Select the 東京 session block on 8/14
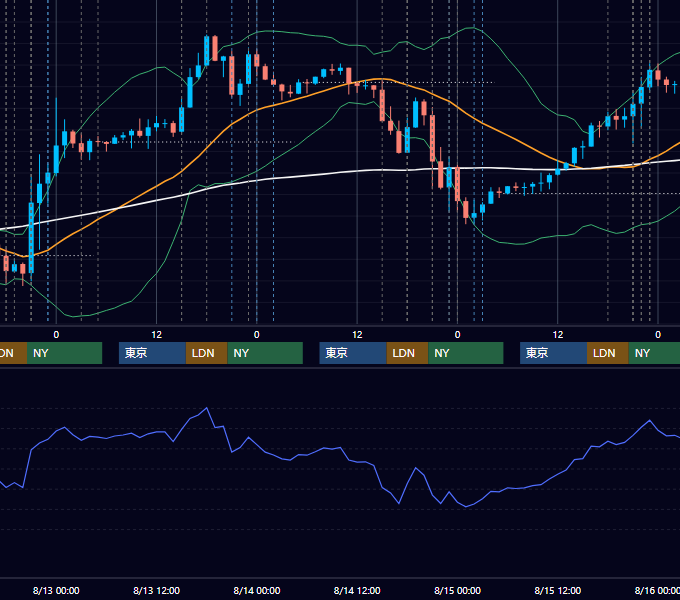680x600 pixels. pos(353,353)
